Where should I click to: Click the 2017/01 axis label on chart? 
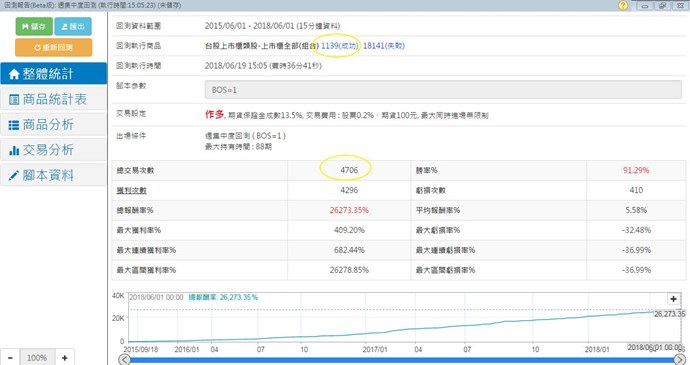click(x=375, y=349)
